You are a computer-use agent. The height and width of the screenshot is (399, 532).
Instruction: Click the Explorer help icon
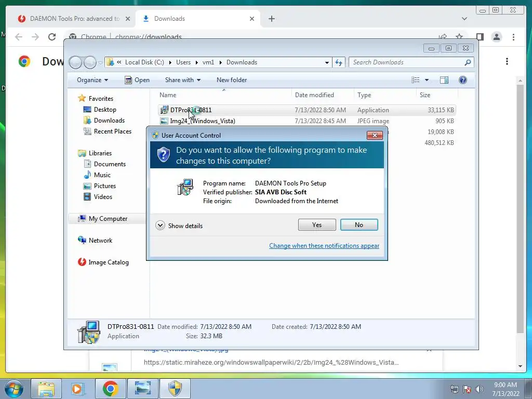[x=463, y=79]
